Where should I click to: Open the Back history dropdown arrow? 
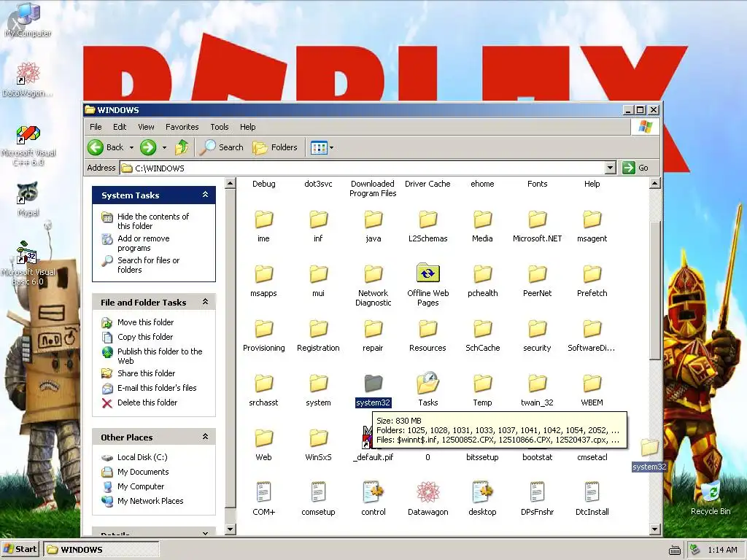click(x=131, y=147)
